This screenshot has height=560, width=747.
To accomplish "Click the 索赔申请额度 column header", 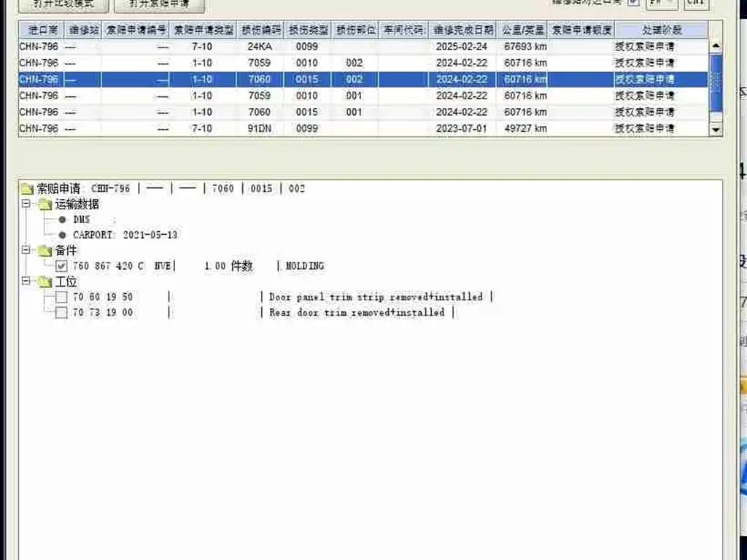I will (581, 30).
